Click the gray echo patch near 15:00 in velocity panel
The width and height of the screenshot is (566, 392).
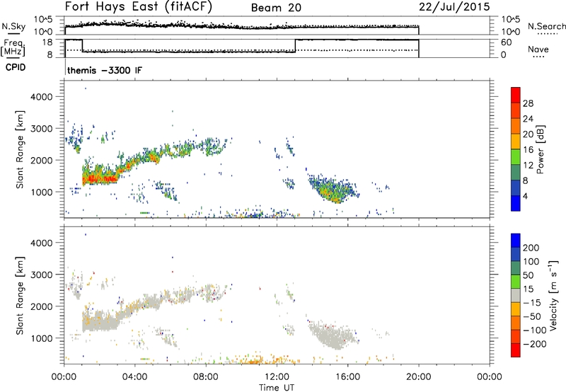(x=334, y=335)
